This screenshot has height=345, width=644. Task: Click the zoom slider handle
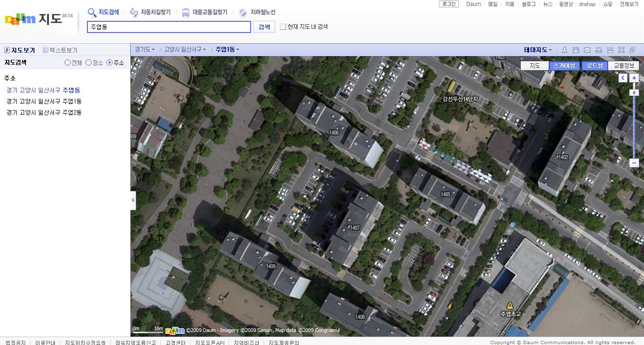click(634, 93)
